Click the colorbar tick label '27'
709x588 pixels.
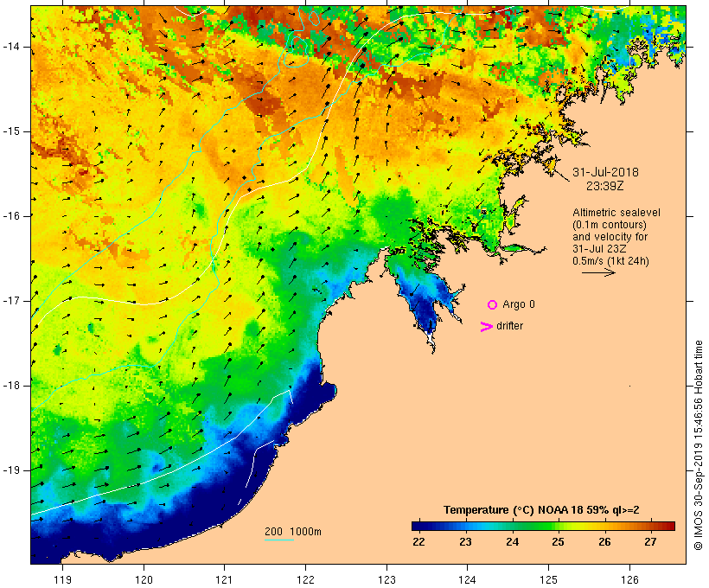coord(650,541)
